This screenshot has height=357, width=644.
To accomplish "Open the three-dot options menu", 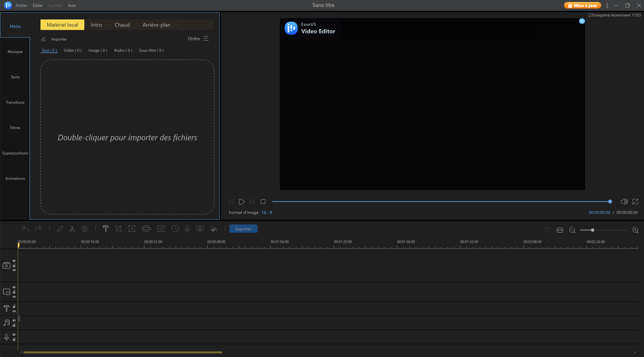I will click(607, 5).
